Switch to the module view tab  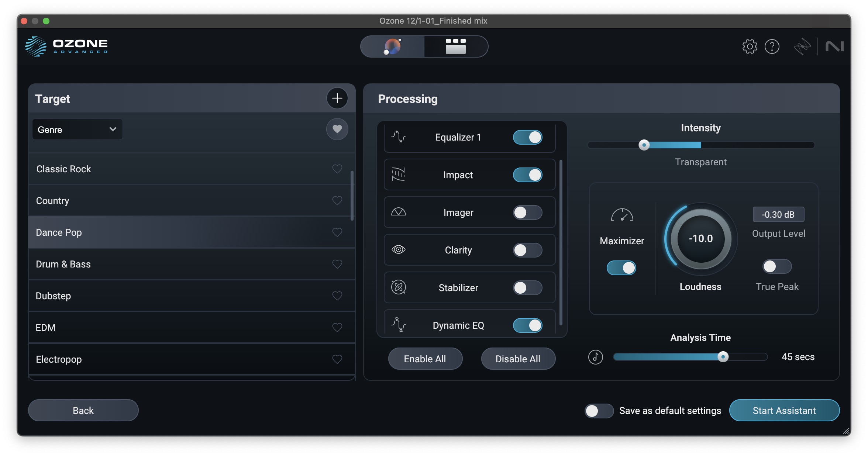[x=456, y=46]
